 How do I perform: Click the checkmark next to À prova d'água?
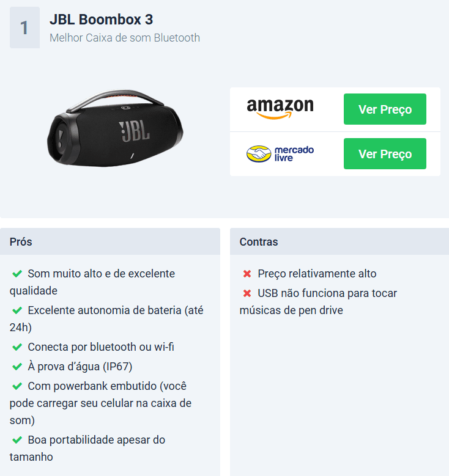coord(17,367)
